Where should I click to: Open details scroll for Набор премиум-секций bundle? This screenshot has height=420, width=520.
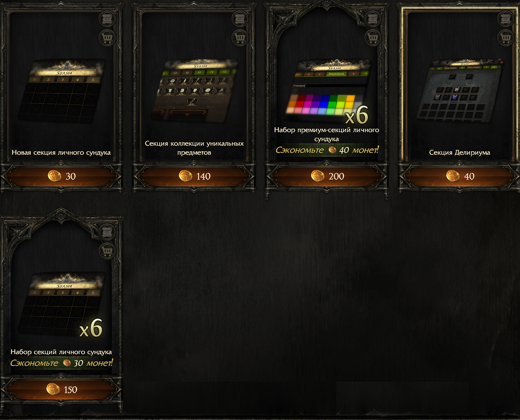point(372,18)
